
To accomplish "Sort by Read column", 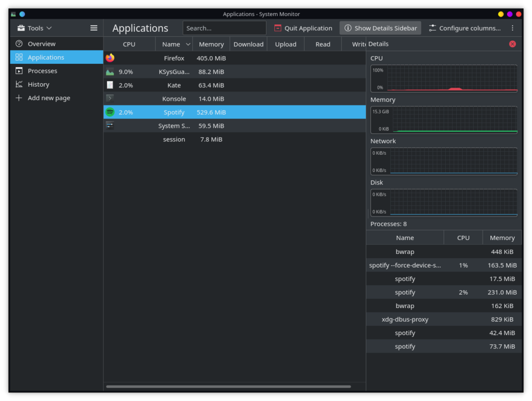I will coord(323,44).
